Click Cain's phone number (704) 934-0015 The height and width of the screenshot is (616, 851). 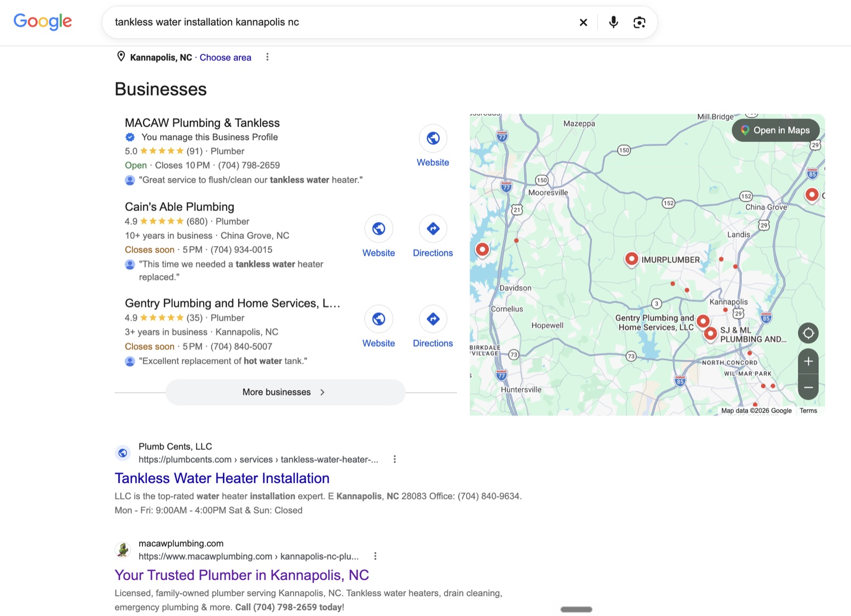click(241, 249)
